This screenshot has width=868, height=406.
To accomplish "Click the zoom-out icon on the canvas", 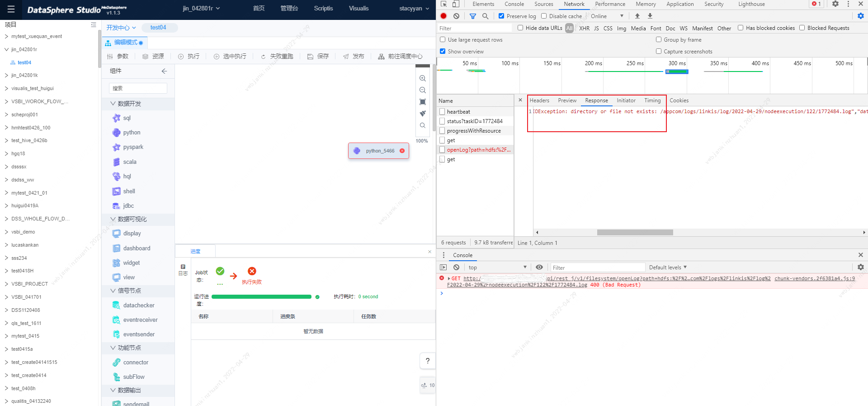I will [x=423, y=90].
